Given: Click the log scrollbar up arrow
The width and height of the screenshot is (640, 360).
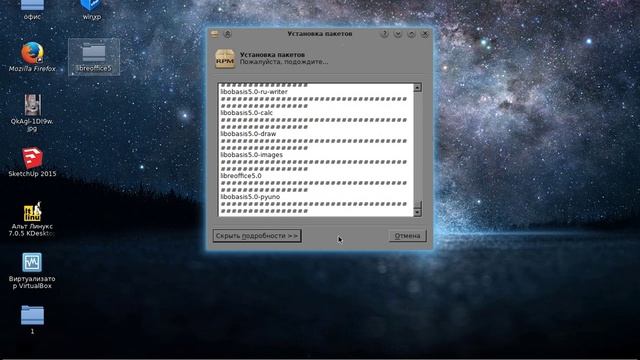Looking at the screenshot, I should [x=417, y=87].
